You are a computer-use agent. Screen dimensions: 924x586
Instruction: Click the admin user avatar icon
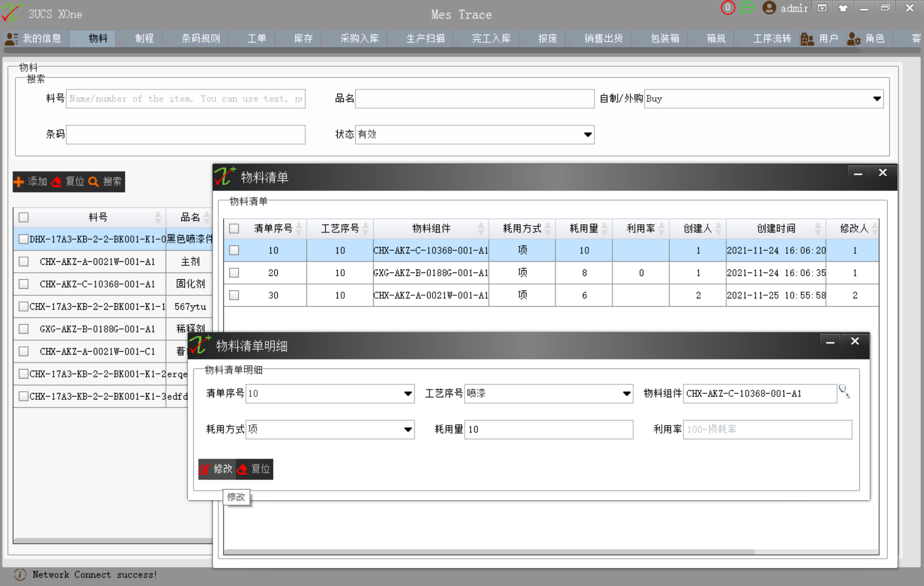pos(769,8)
